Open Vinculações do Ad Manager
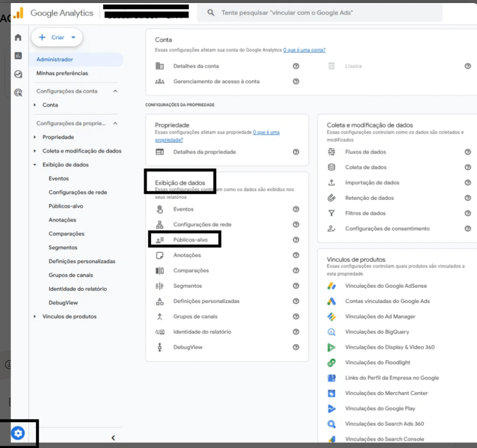The height and width of the screenshot is (448, 477). click(380, 316)
